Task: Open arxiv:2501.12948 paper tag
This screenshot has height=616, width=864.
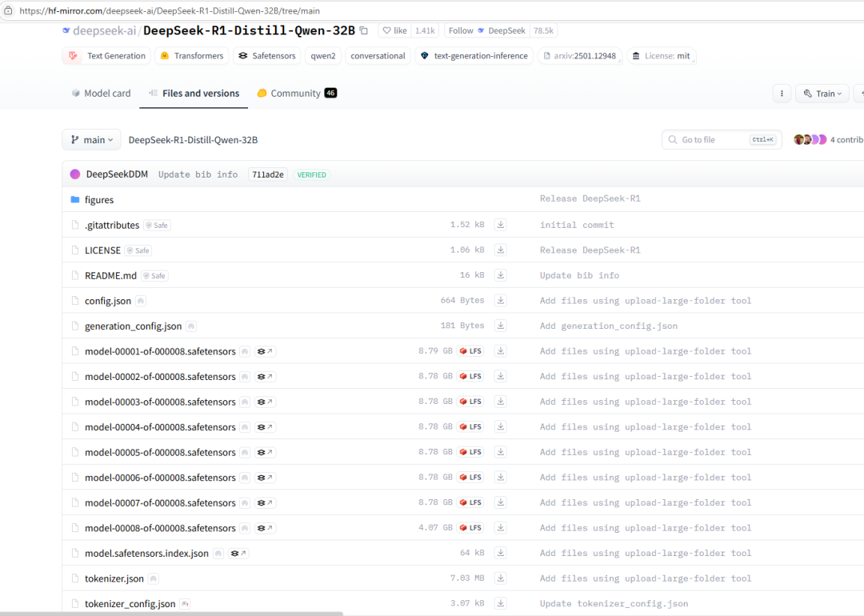Action: [x=580, y=56]
